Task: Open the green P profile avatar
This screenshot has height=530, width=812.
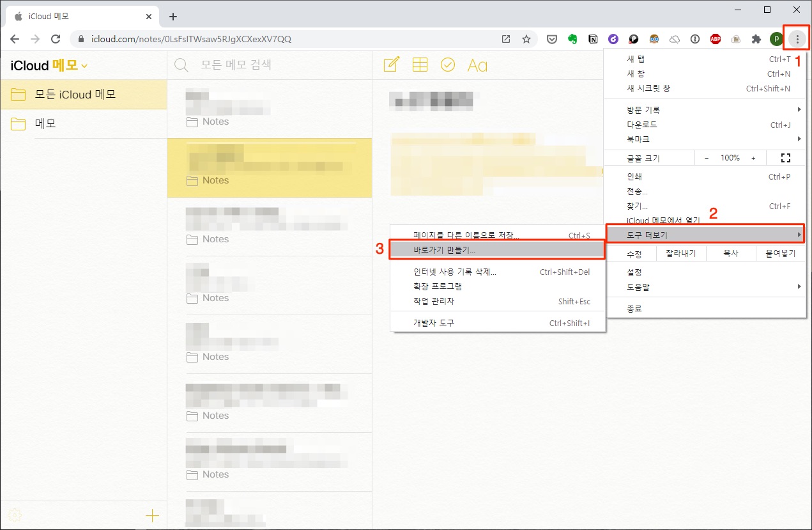Action: point(776,39)
